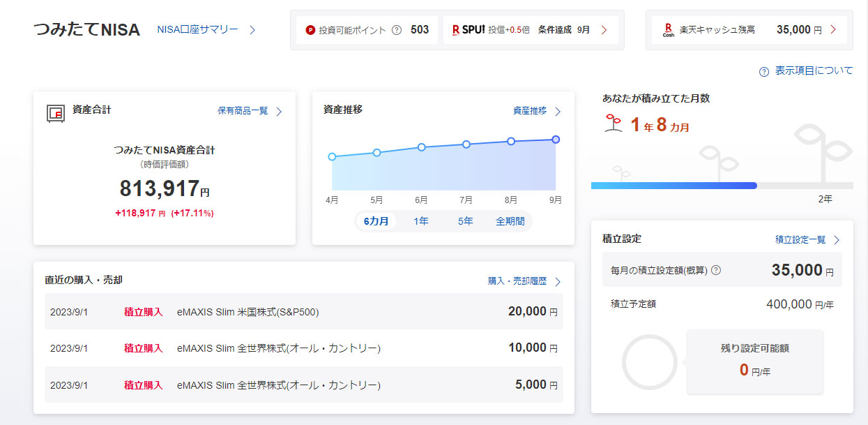Open 購入・売却履歴 chevron
Viewport: 868px width, 425px height.
click(x=557, y=281)
